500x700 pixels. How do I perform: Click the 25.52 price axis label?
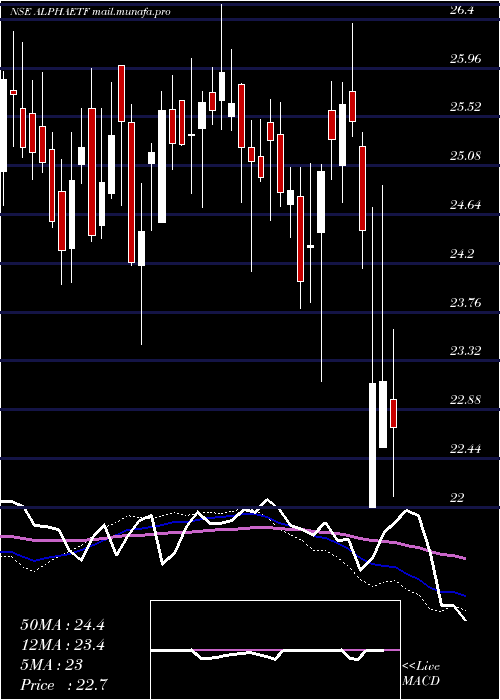tap(465, 107)
